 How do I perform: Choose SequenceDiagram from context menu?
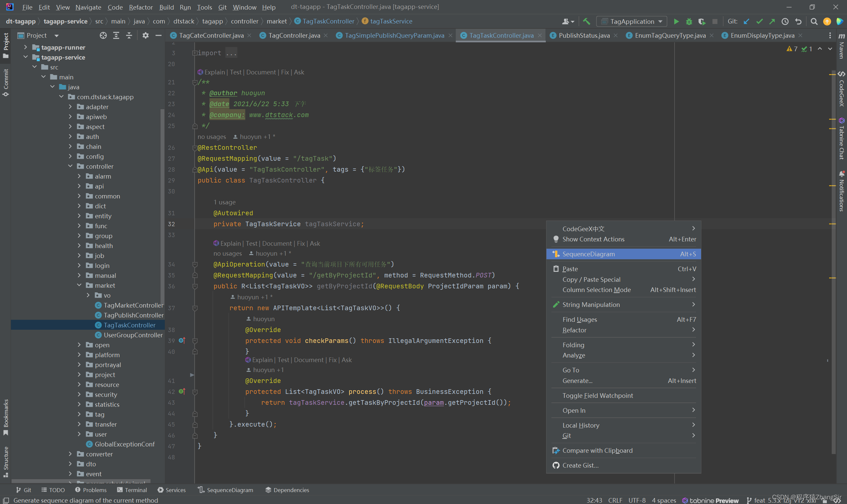click(x=623, y=254)
